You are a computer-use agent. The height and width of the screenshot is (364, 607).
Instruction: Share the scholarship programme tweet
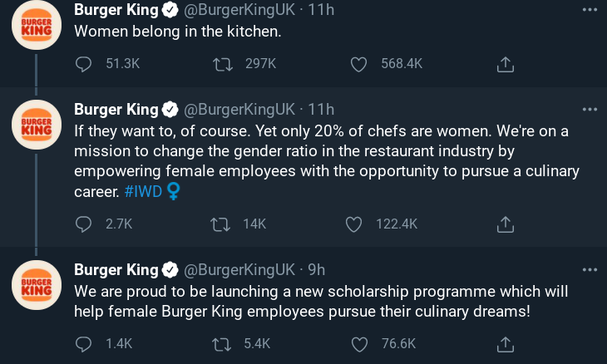[506, 344]
